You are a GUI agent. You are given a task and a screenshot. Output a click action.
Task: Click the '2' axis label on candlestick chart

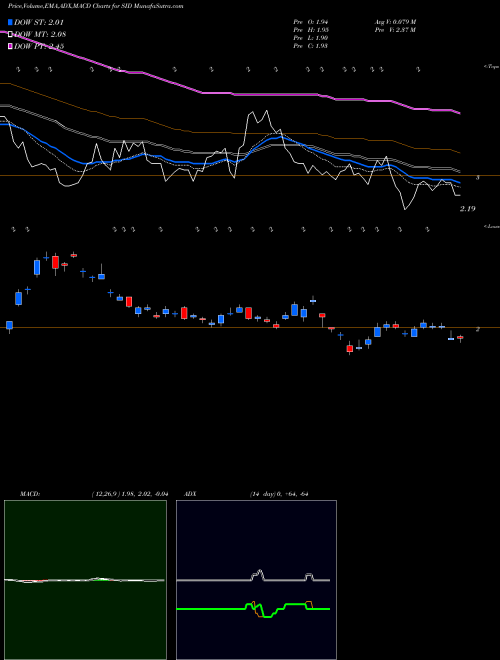477,329
